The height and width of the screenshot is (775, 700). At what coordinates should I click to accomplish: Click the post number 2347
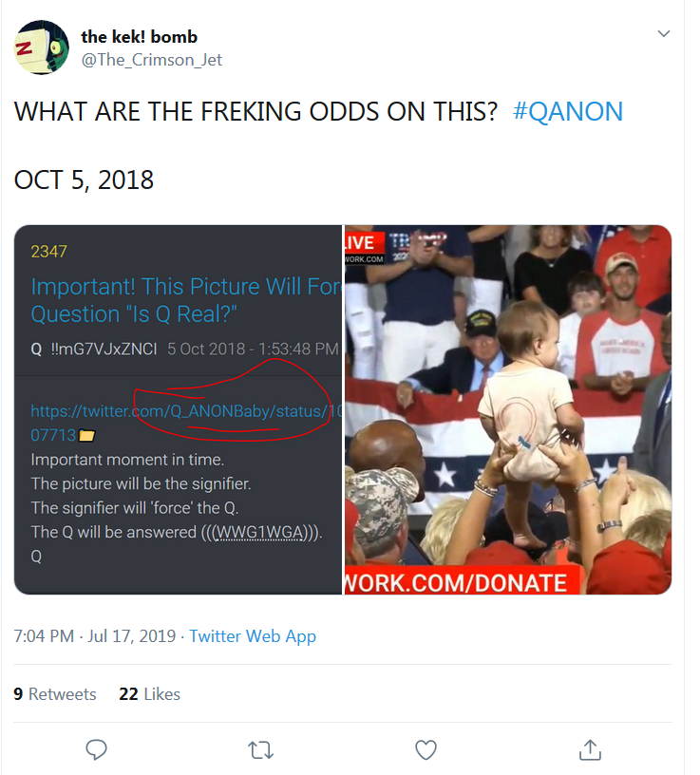pyautogui.click(x=49, y=252)
